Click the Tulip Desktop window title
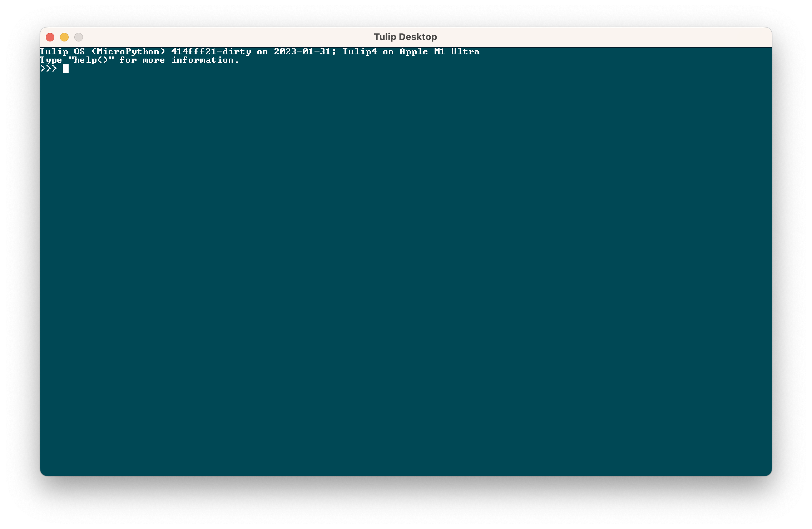The image size is (812, 529). (x=405, y=37)
